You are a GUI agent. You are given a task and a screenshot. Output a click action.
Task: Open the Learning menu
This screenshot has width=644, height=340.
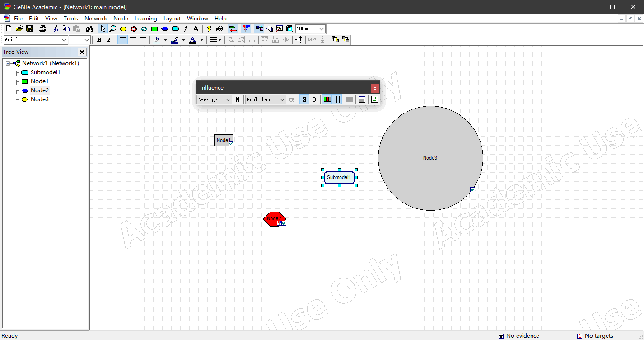[x=145, y=19]
